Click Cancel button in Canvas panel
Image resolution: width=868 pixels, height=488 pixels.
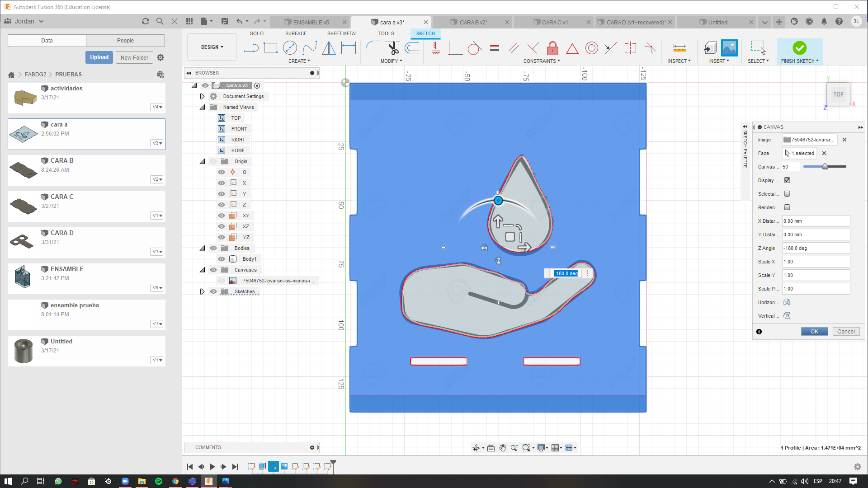coord(845,331)
